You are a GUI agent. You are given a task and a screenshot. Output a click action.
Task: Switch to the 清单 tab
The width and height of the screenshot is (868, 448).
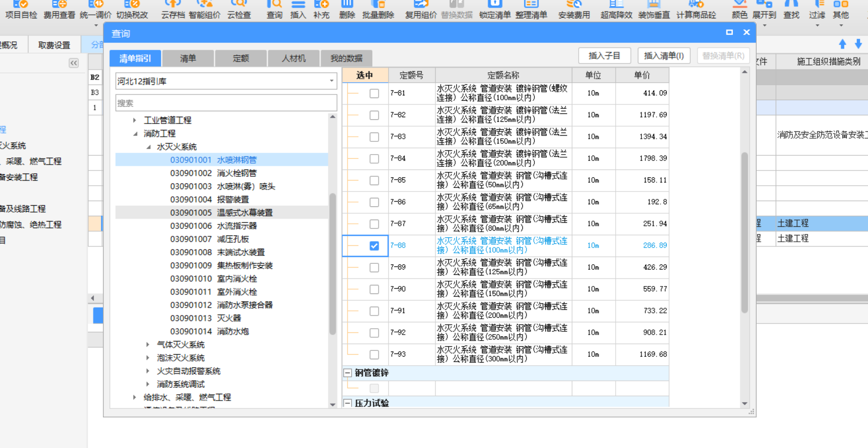tap(188, 58)
